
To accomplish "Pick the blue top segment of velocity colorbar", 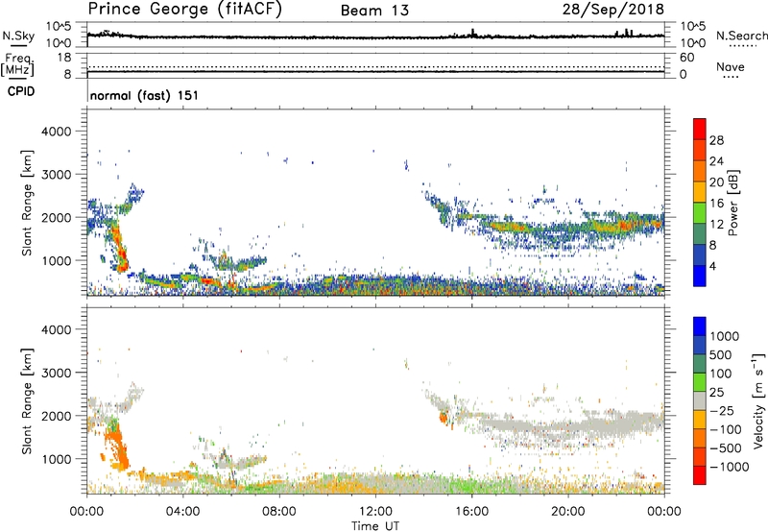I will pos(700,326).
